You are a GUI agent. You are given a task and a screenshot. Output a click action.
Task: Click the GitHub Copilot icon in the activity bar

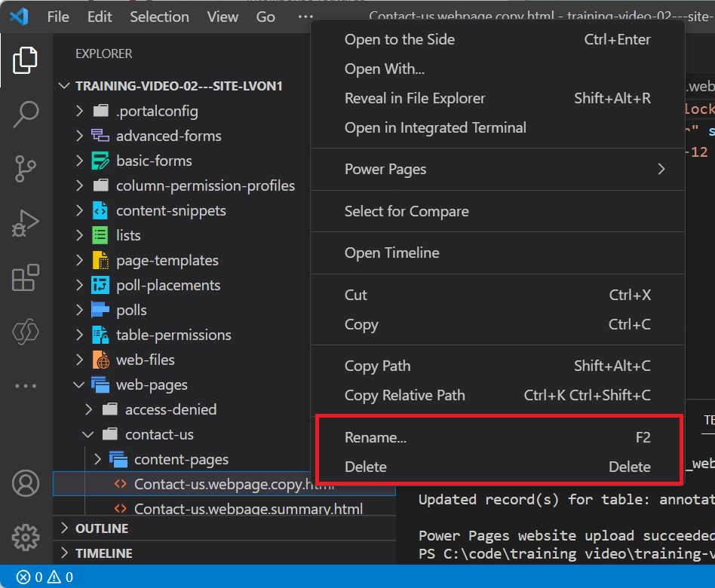(x=26, y=332)
